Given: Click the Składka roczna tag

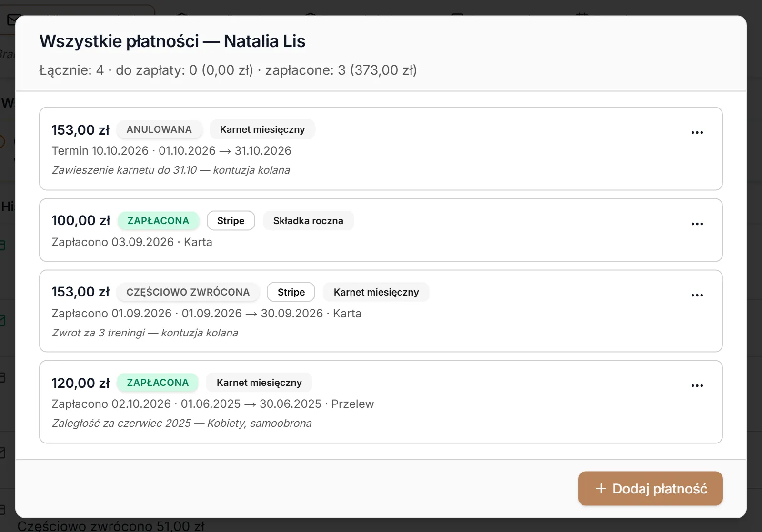Looking at the screenshot, I should [308, 221].
